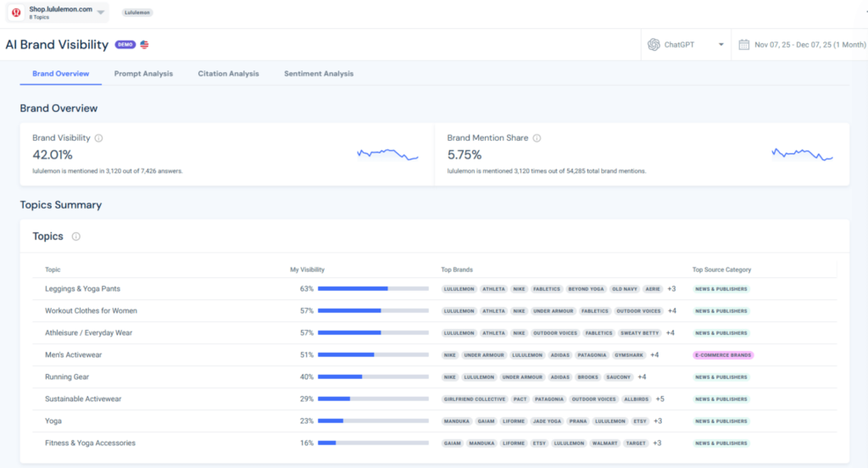The width and height of the screenshot is (868, 468).
Task: Click the US flag icon
Action: pos(144,45)
